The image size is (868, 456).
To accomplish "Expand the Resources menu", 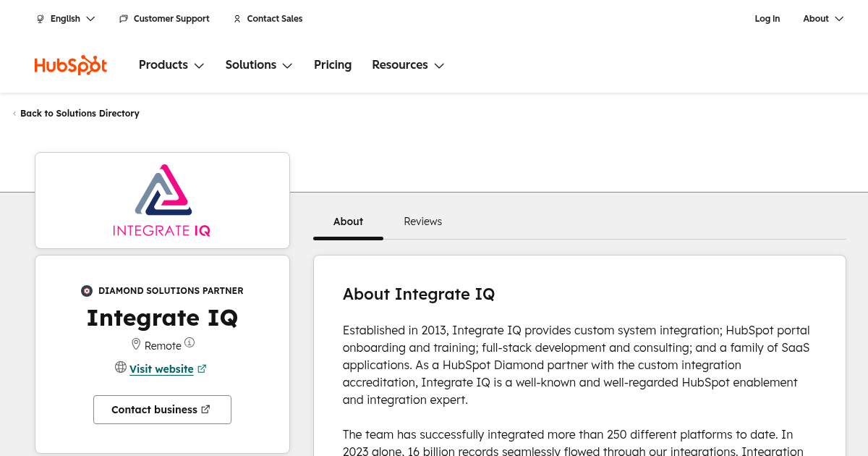I will tap(408, 65).
